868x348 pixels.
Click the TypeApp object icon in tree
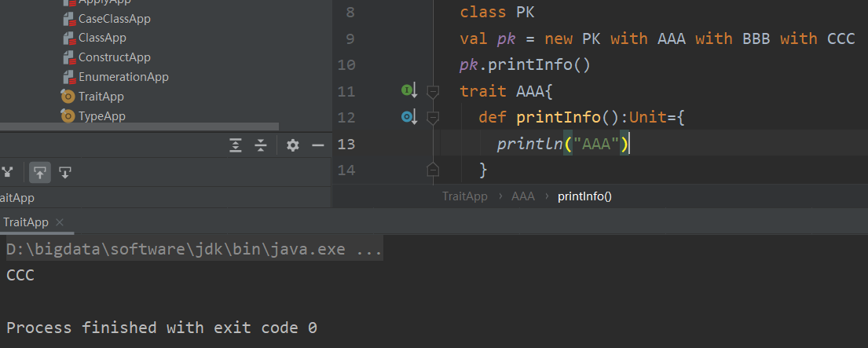pyautogui.click(x=68, y=116)
